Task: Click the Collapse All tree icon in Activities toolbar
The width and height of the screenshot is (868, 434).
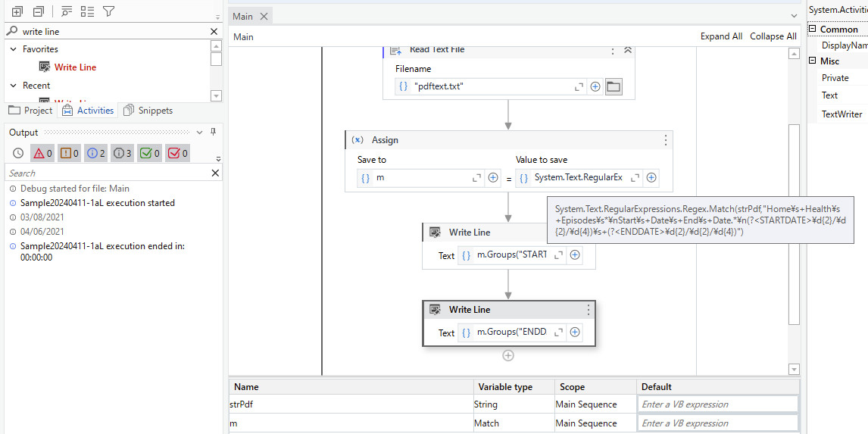Action: point(38,11)
